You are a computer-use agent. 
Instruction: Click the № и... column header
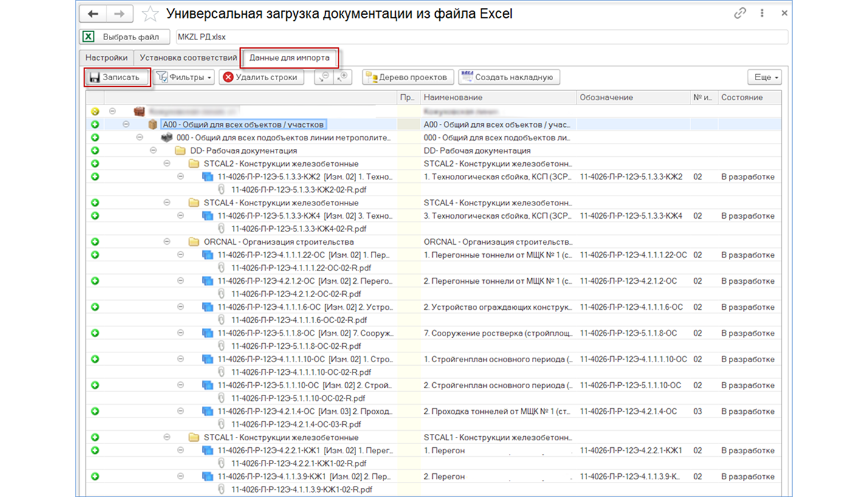[703, 97]
